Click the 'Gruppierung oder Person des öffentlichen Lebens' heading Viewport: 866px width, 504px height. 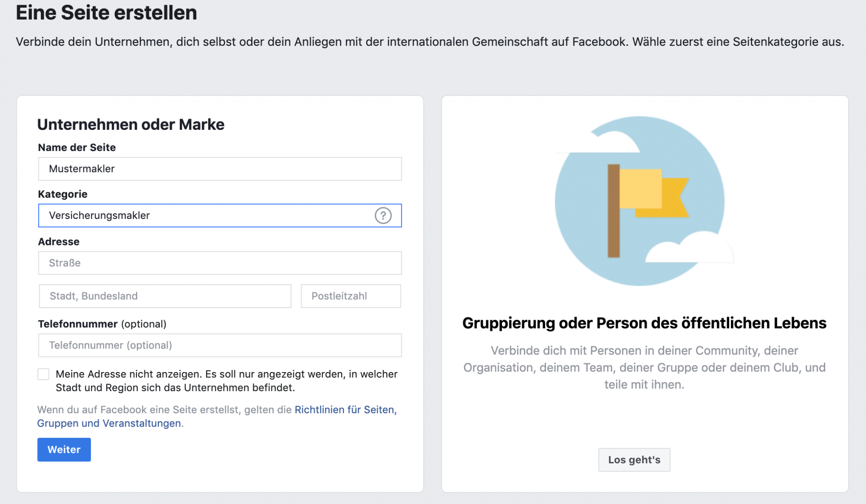click(x=644, y=323)
